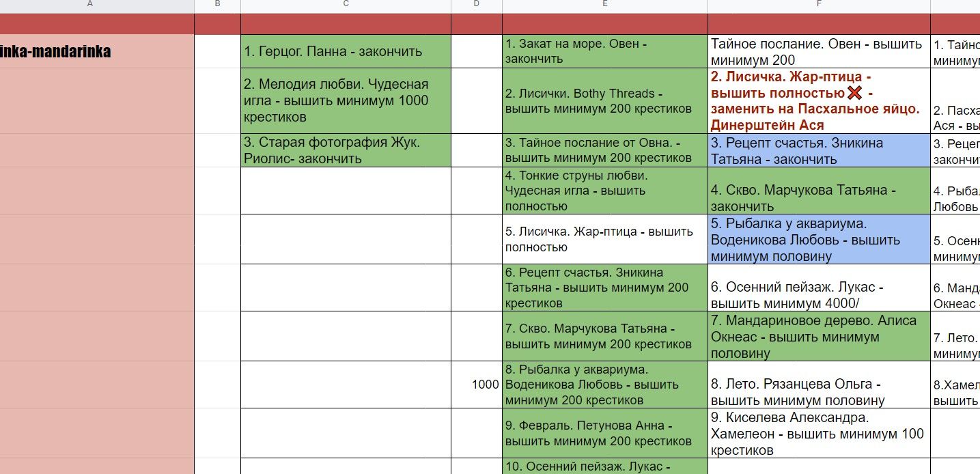Select column D header
The image size is (980, 474).
click(476, 5)
